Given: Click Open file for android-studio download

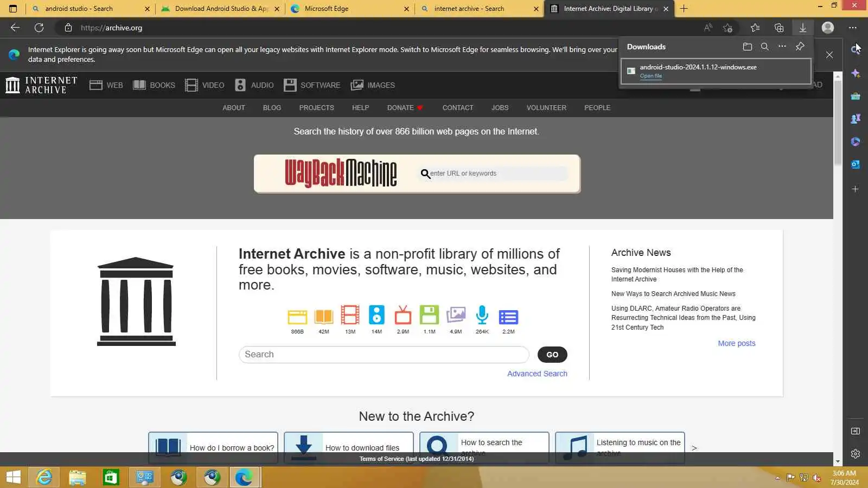Looking at the screenshot, I should [x=651, y=76].
